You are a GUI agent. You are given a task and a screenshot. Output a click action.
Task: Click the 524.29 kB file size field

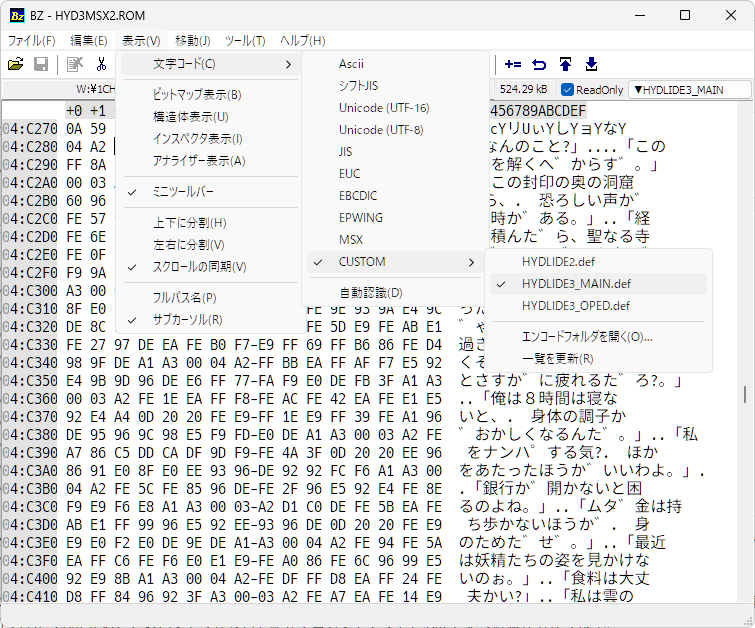click(524, 90)
